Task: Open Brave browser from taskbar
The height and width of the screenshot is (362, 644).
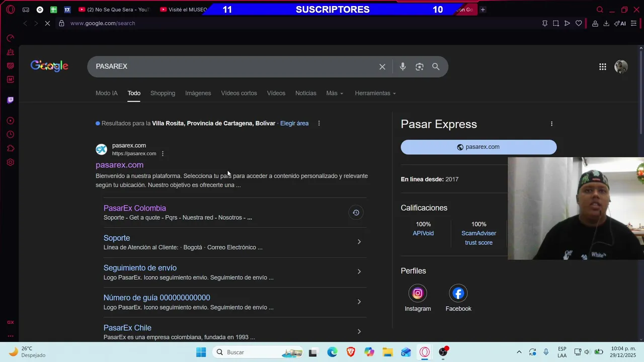Action: pyautogui.click(x=351, y=352)
